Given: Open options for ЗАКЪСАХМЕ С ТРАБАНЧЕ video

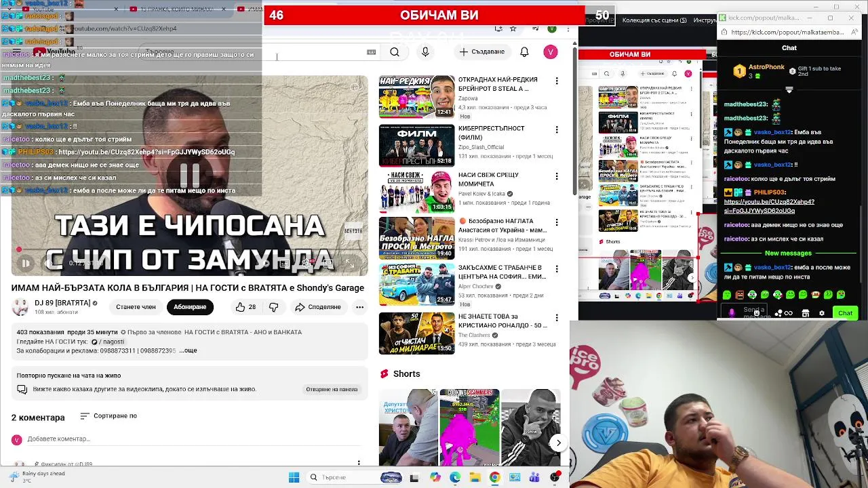Looking at the screenshot, I should 557,269.
